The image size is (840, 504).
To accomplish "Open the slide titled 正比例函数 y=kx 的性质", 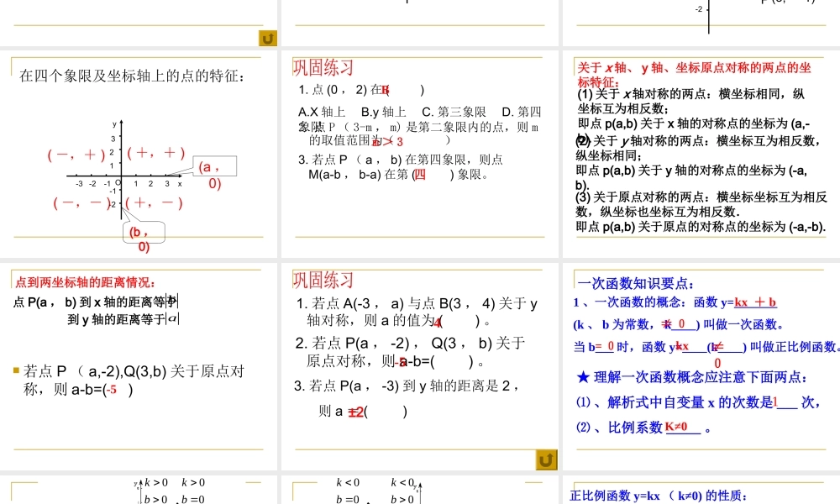I will pos(701,490).
